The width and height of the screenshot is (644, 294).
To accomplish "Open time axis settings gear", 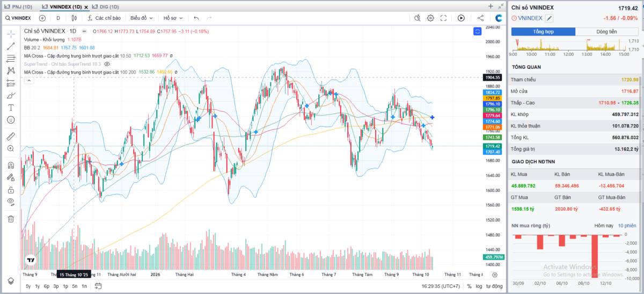I will click(494, 275).
